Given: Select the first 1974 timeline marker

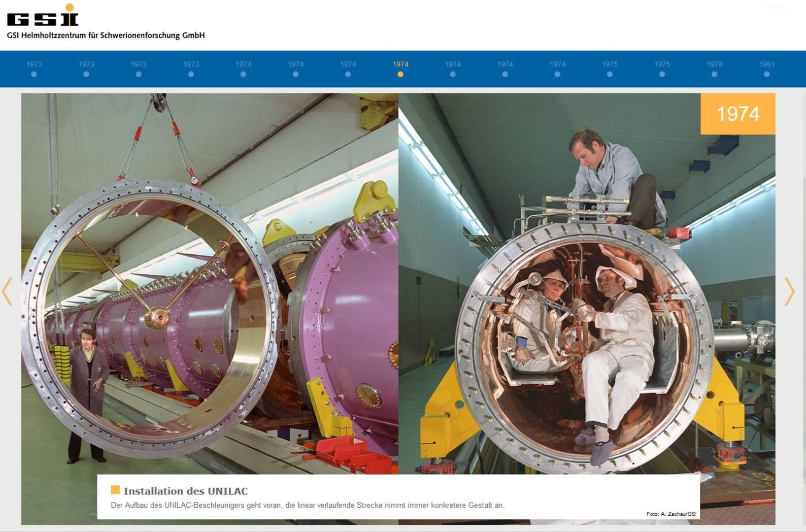Looking at the screenshot, I should click(243, 74).
